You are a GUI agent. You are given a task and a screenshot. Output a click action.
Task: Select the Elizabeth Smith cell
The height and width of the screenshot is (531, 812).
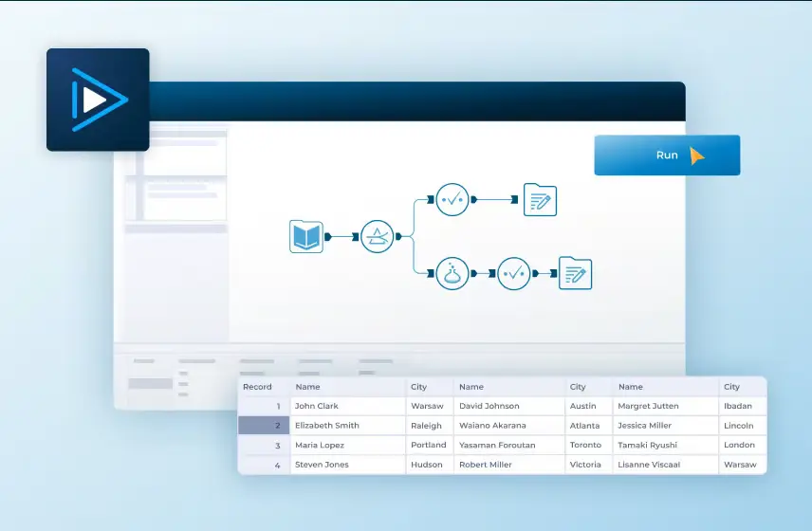[x=327, y=426]
